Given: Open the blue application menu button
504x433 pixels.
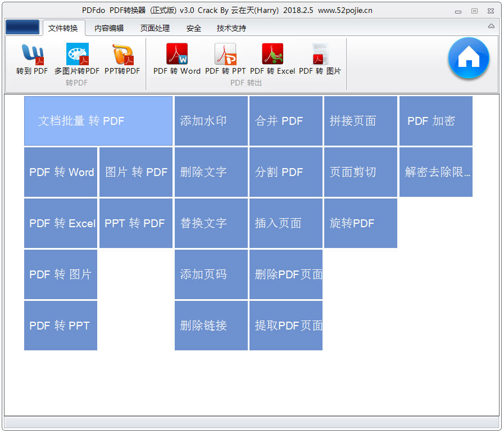Looking at the screenshot, I should (22, 26).
